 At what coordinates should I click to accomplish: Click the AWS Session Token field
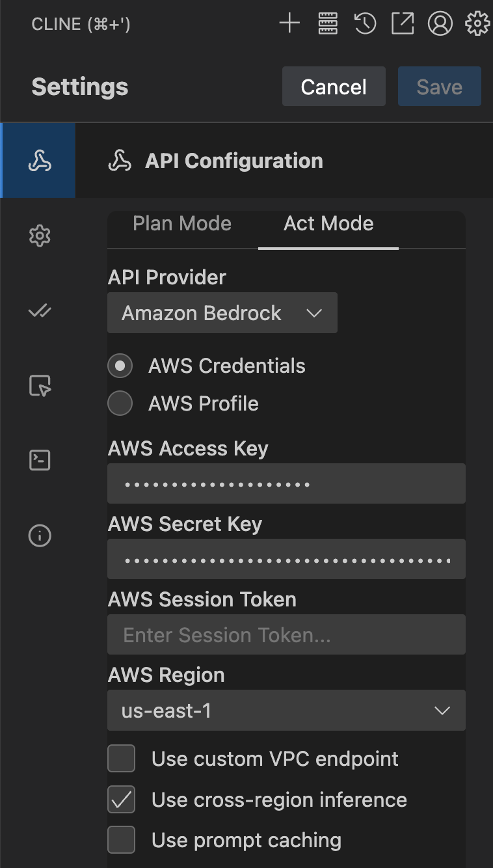pos(286,635)
